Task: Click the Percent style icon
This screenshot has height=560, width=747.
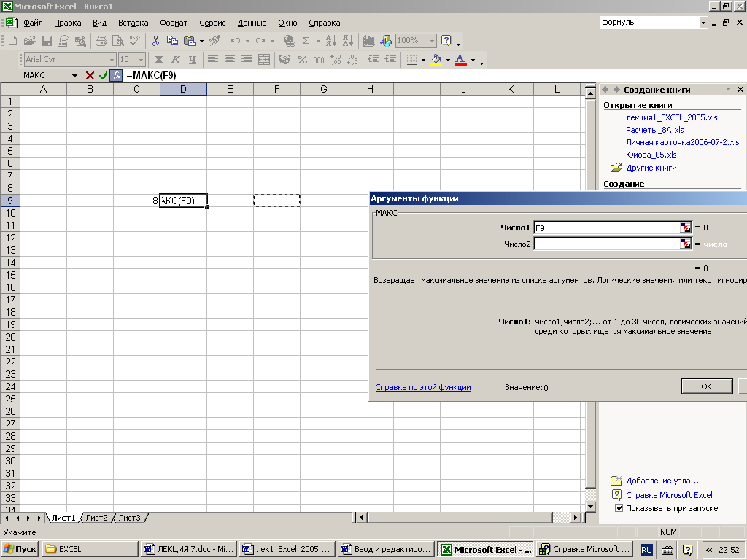Action: 301,60
